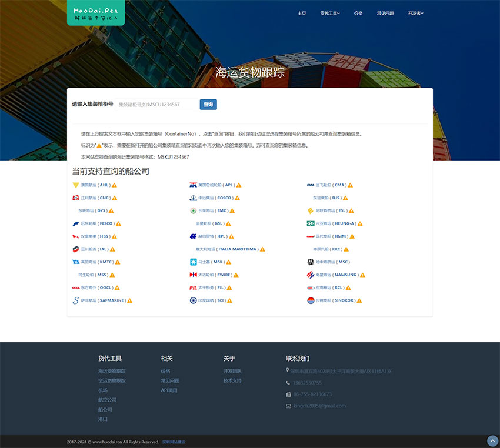The image size is (500, 448).
Task: Open the footer 技术支持 link
Action: [x=232, y=381]
